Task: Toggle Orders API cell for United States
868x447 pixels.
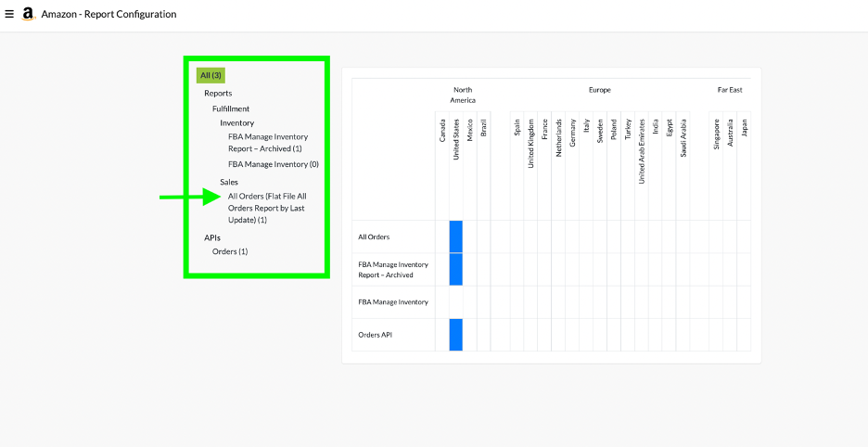Action: point(456,335)
